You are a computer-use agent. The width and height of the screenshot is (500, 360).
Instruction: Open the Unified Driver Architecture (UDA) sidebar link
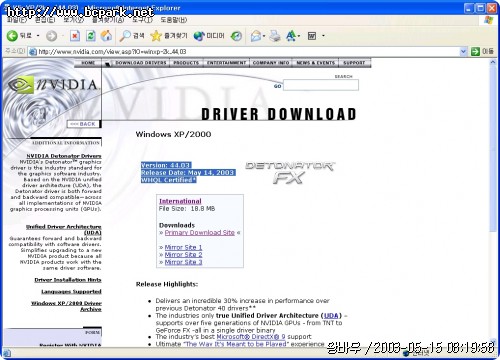click(x=64, y=230)
